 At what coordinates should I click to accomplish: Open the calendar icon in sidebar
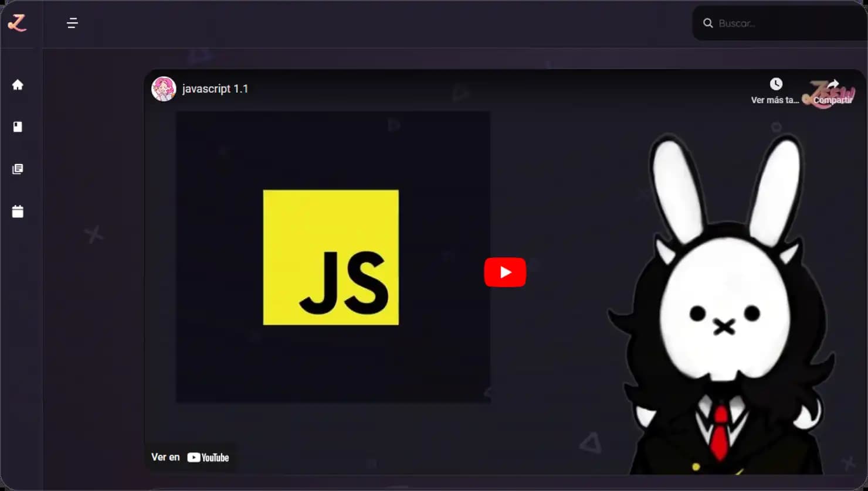(x=18, y=212)
